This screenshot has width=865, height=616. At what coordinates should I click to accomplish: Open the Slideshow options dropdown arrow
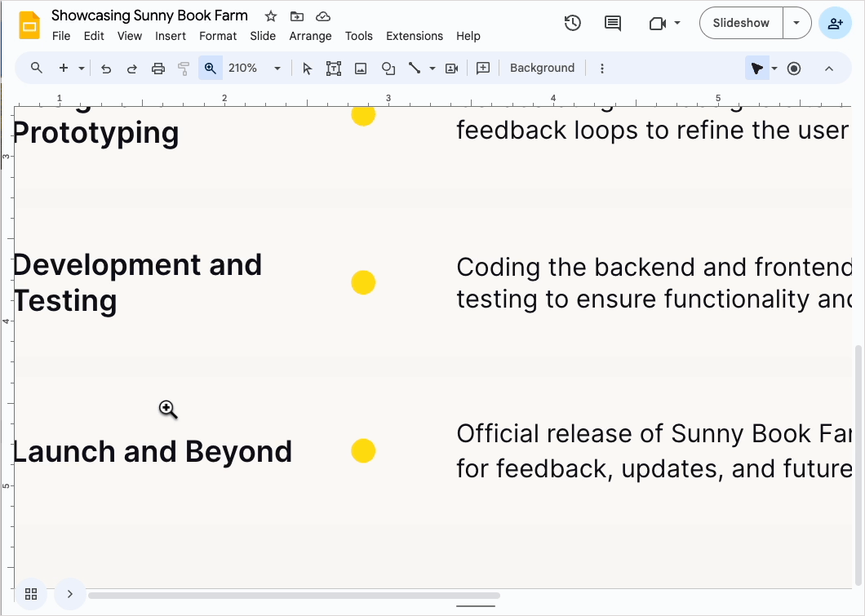(x=796, y=23)
